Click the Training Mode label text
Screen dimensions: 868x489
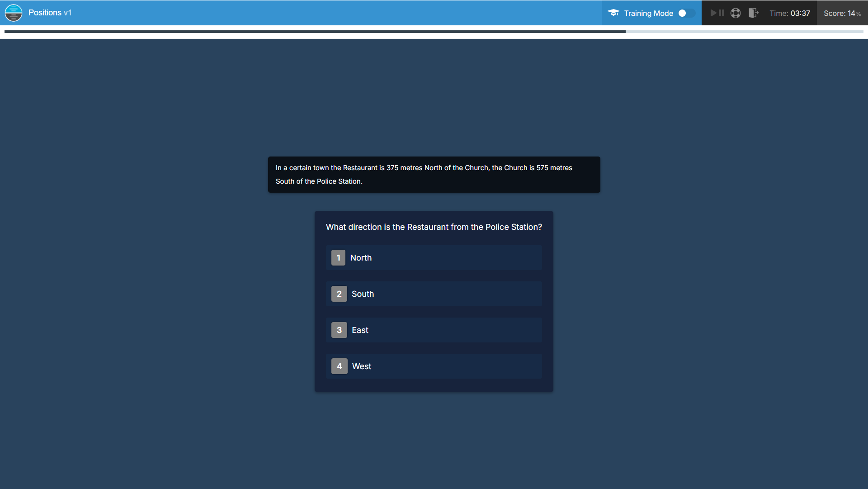tap(648, 13)
